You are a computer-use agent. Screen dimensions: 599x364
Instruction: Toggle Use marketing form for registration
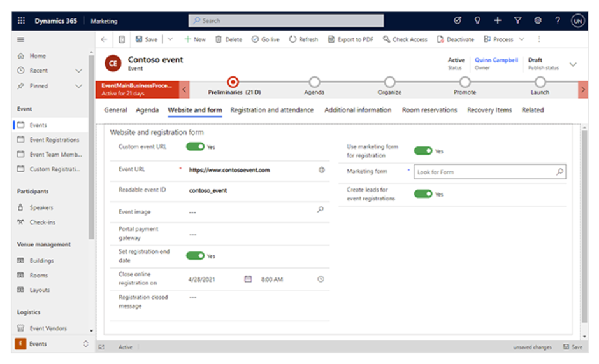(423, 151)
